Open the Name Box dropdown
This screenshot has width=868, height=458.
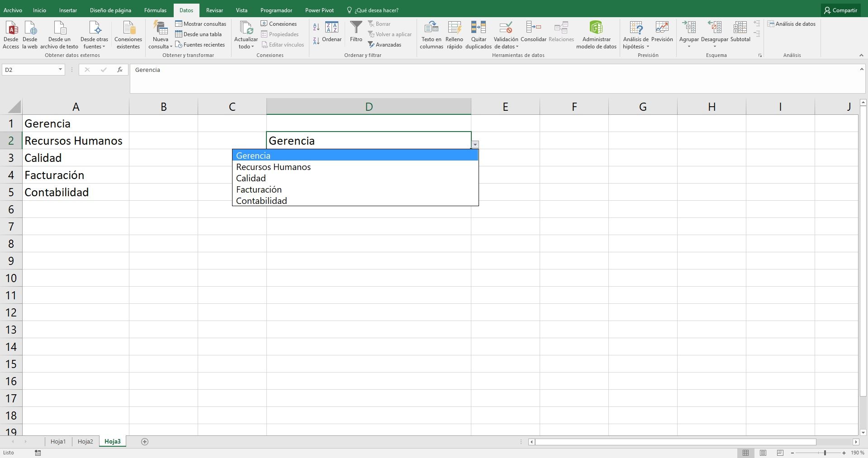59,70
